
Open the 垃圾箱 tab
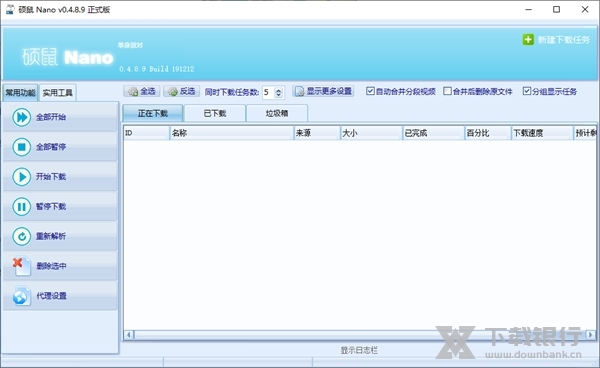(x=277, y=113)
